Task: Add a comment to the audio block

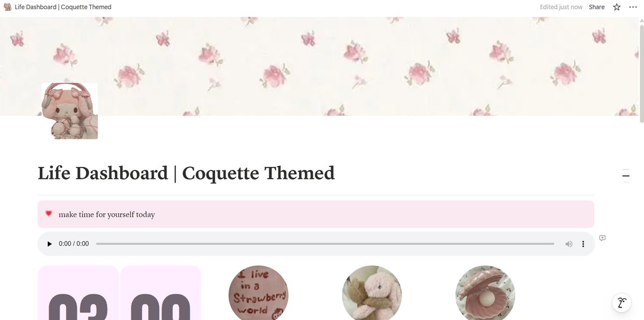Action: pos(603,238)
